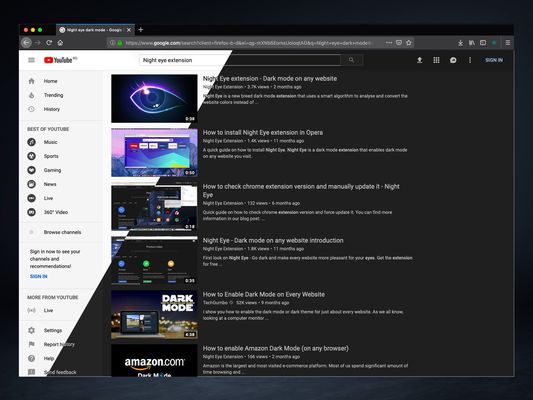Open Settings in the sidebar
Viewport: 533px width, 400px height.
coord(53,330)
